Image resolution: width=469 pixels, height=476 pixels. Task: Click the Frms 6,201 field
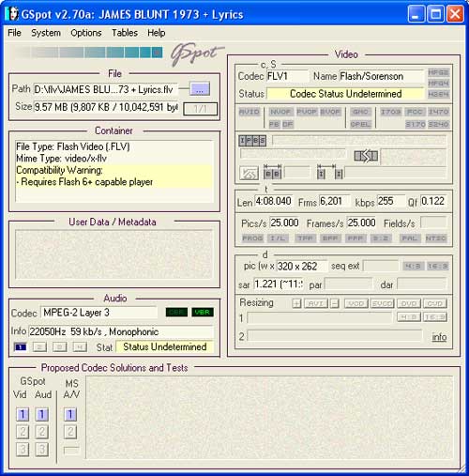[x=335, y=201]
